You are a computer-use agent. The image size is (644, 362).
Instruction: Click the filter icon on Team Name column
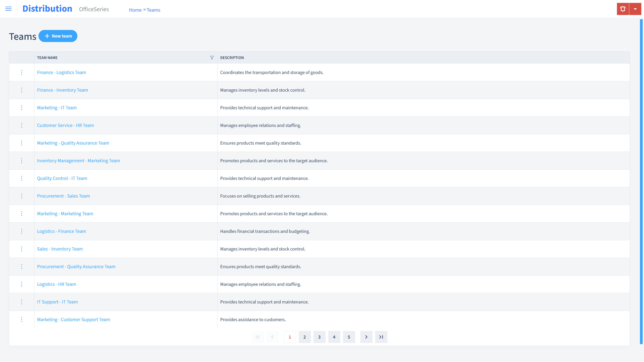[212, 57]
